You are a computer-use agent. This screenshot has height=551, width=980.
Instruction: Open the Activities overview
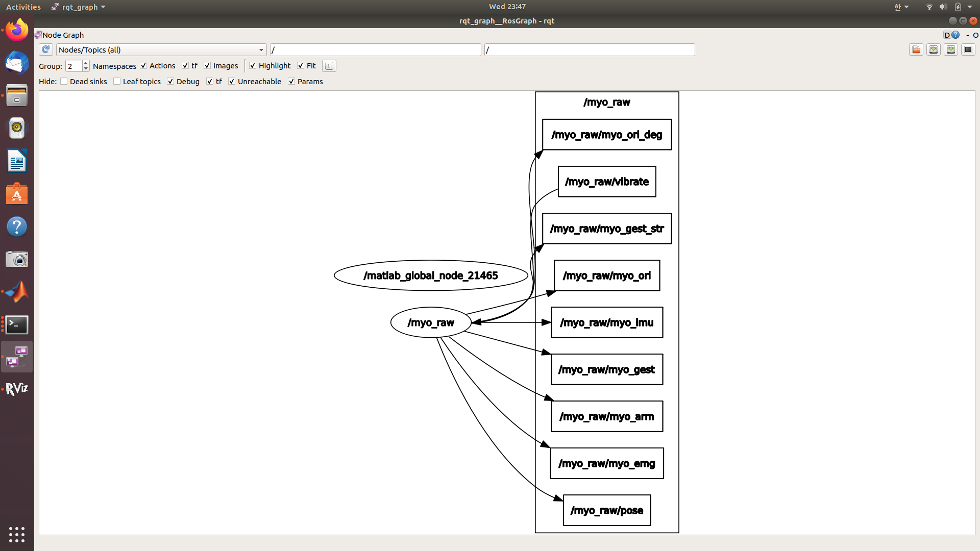point(23,7)
